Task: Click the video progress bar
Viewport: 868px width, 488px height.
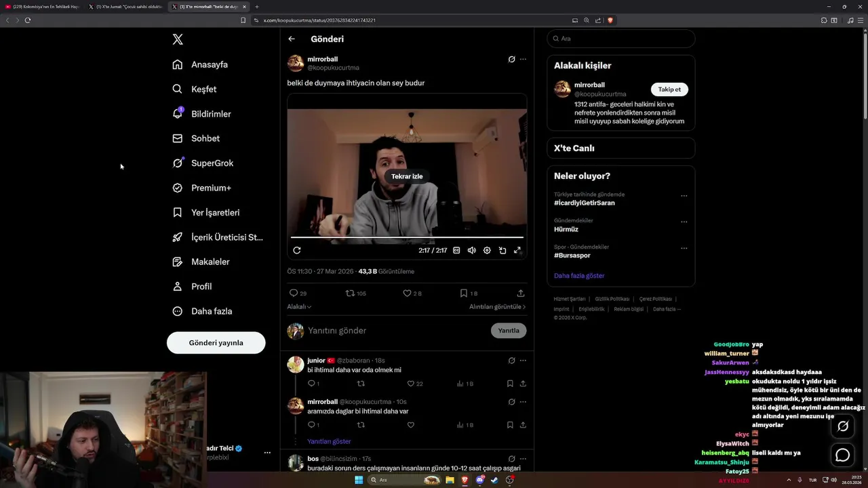Action: pos(407,237)
